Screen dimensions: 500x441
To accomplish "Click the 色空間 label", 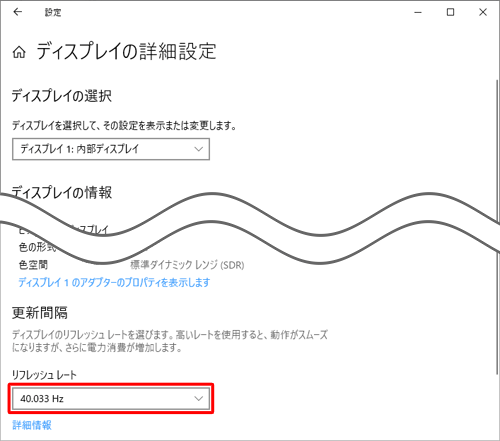I will point(33,265).
